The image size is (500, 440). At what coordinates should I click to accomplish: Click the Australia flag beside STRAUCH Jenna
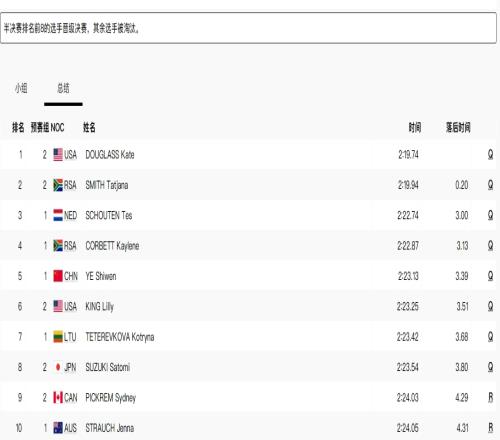tap(58, 428)
